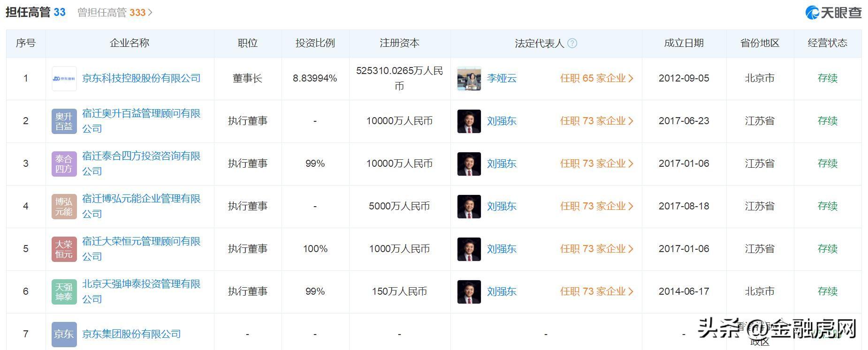Viewport: 868px width, 350px height.
Task: Open the 大荣恒元 company badge
Action: [x=64, y=249]
